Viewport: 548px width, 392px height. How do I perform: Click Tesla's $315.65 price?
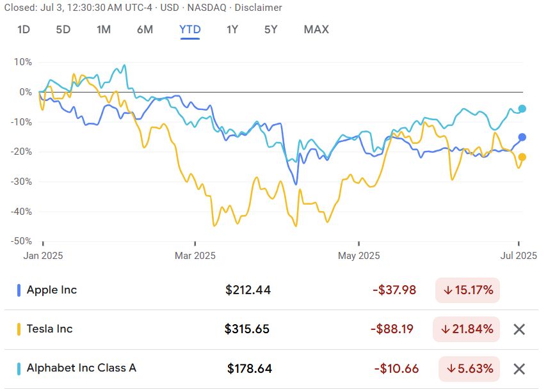(246, 329)
